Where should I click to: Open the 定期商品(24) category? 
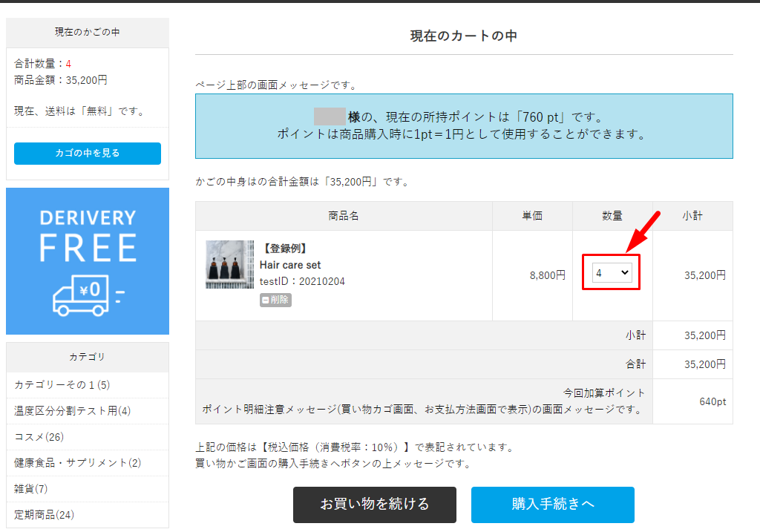tap(45, 515)
